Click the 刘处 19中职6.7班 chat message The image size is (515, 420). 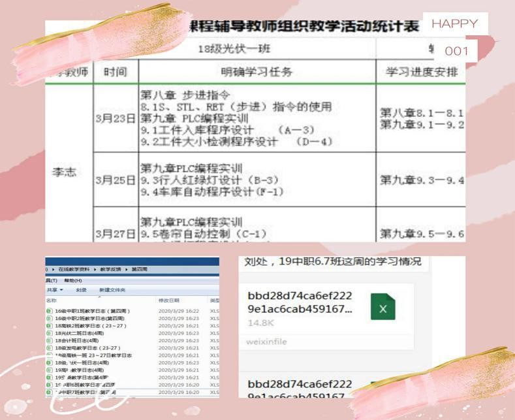(x=333, y=262)
